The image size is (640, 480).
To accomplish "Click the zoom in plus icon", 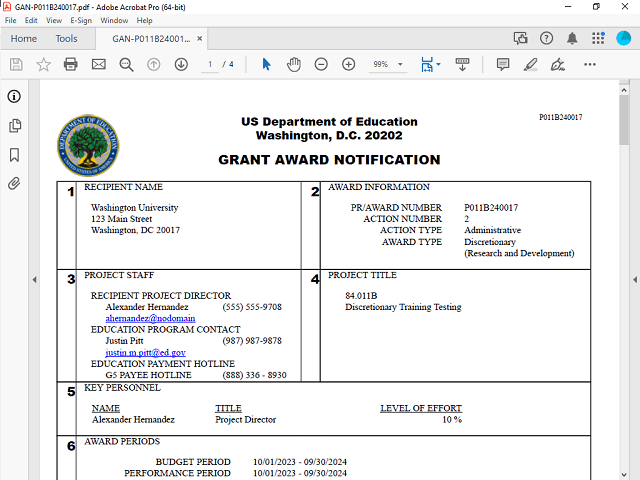I will (x=348, y=64).
